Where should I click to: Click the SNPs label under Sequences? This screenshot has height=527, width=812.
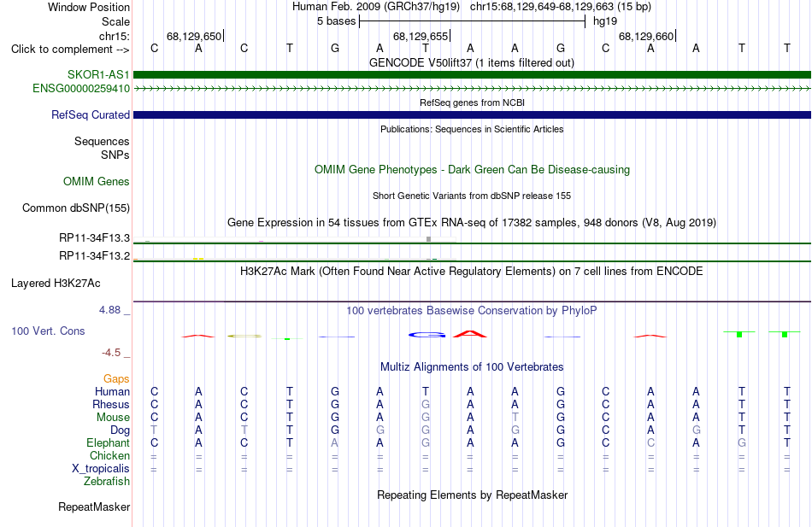point(115,155)
